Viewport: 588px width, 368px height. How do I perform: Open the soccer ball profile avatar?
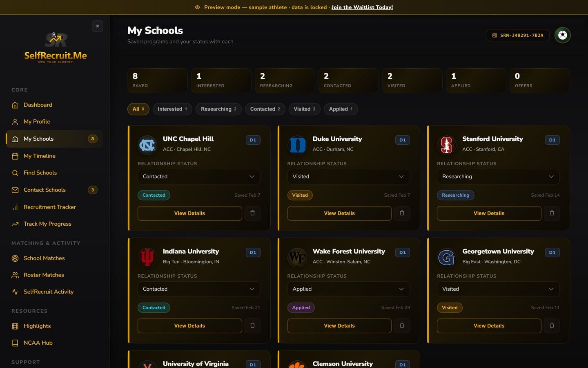coord(563,35)
